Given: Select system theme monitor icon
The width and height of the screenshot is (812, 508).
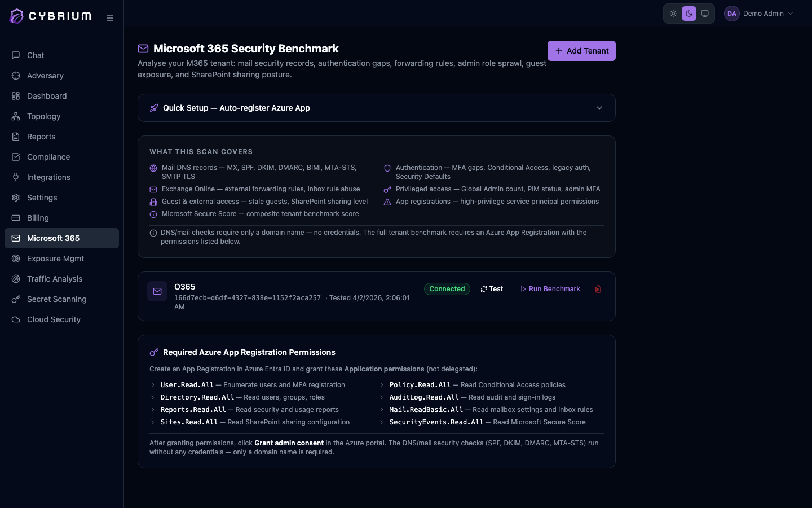Looking at the screenshot, I should (705, 14).
